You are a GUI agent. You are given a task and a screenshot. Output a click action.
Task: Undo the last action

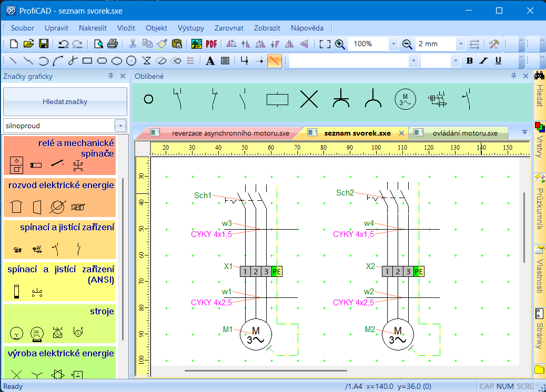coord(63,44)
